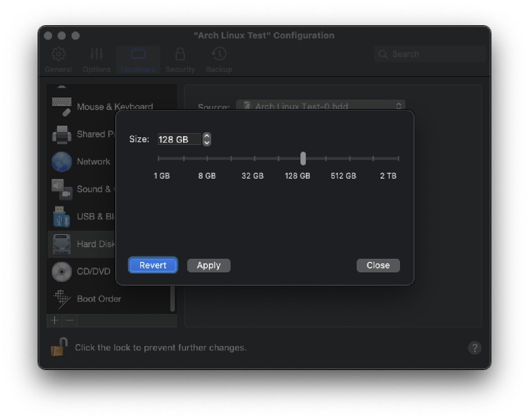Open the Source disk dropdown

coord(320,106)
